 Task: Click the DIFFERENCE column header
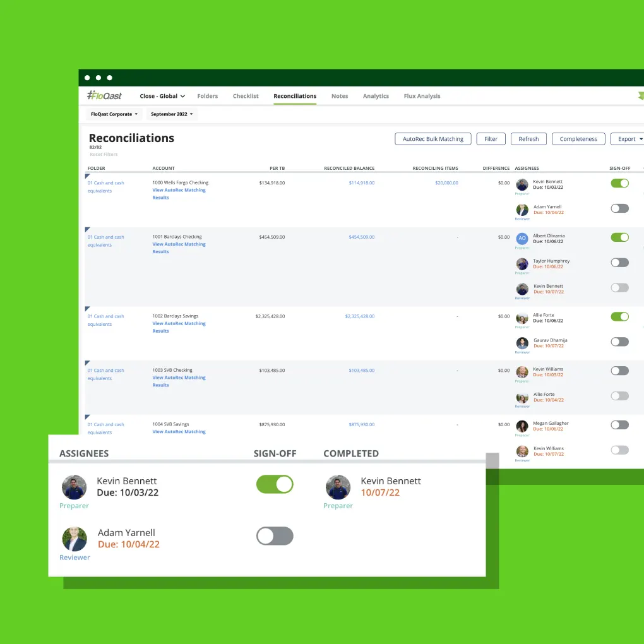pyautogui.click(x=496, y=168)
